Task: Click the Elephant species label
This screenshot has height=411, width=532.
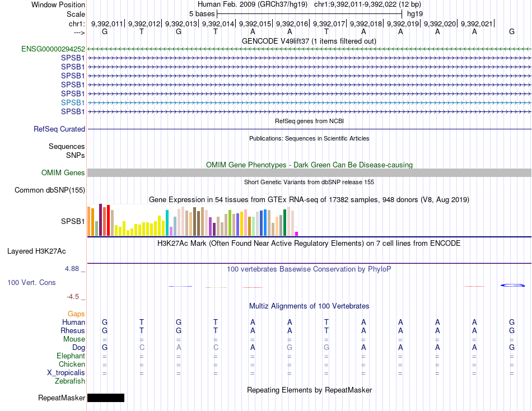Action: tap(71, 356)
